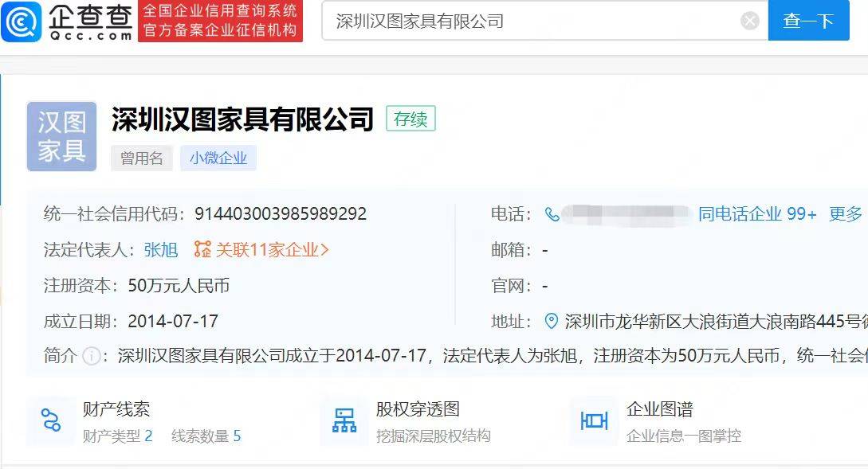Clear the search box with the X icon
868x469 pixels.
tap(749, 21)
